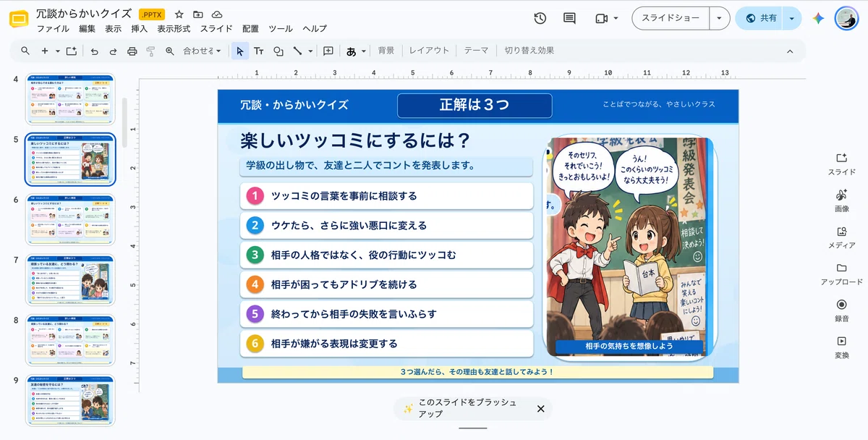Select slide 8 thumbnail

tap(70, 340)
